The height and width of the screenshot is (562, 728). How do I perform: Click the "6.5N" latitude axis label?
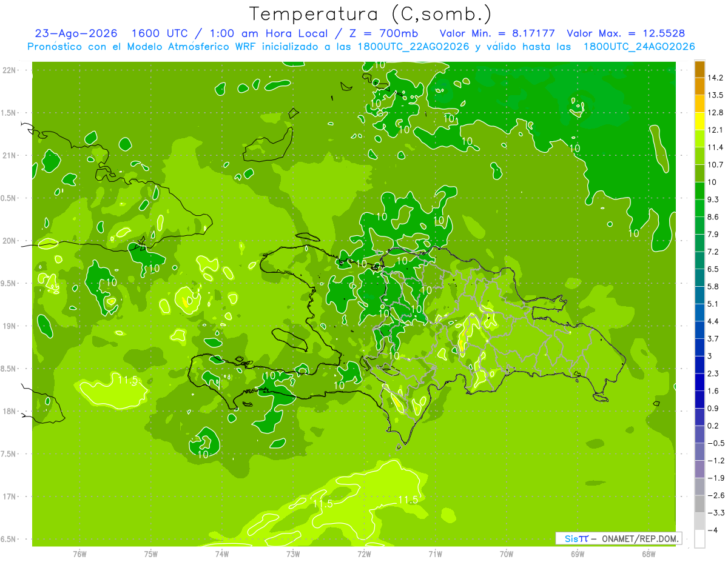coord(8,540)
